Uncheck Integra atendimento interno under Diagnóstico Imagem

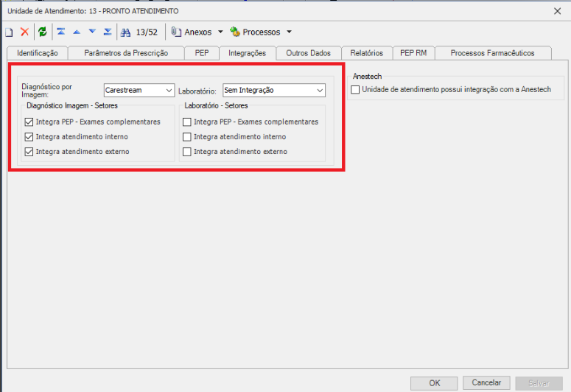[x=29, y=136]
